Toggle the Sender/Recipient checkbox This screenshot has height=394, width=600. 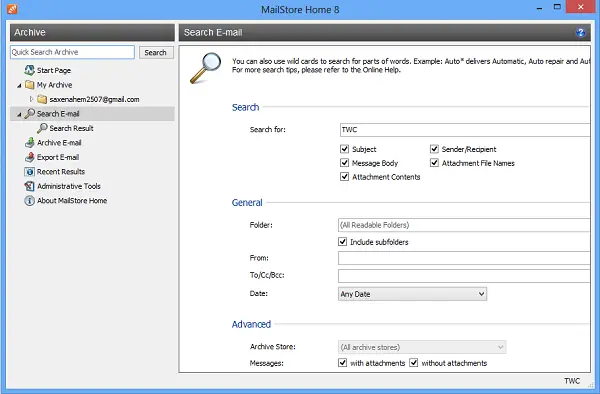click(434, 149)
